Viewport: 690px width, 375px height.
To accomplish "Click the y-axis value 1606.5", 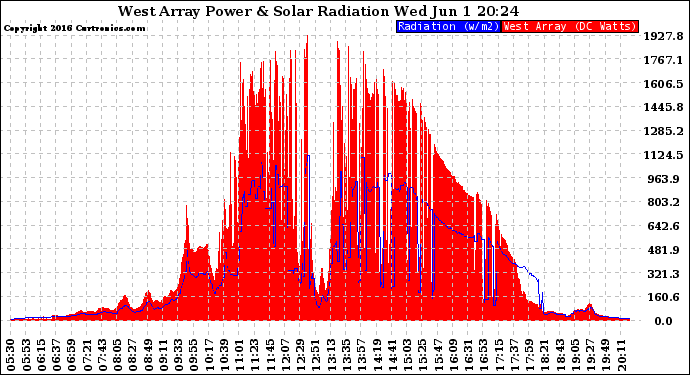I will tap(664, 84).
